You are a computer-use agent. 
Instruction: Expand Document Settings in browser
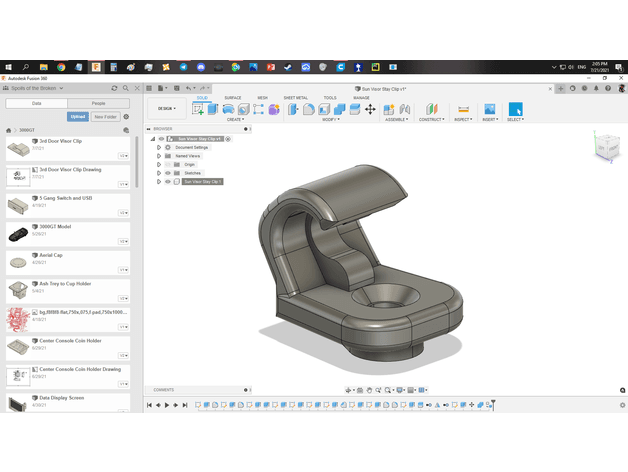pyautogui.click(x=159, y=147)
